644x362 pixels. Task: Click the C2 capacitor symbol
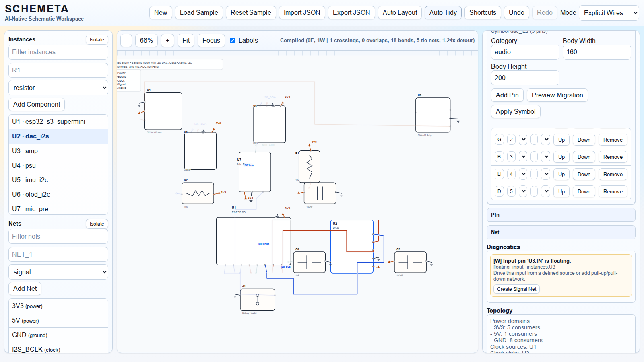pos(410,262)
